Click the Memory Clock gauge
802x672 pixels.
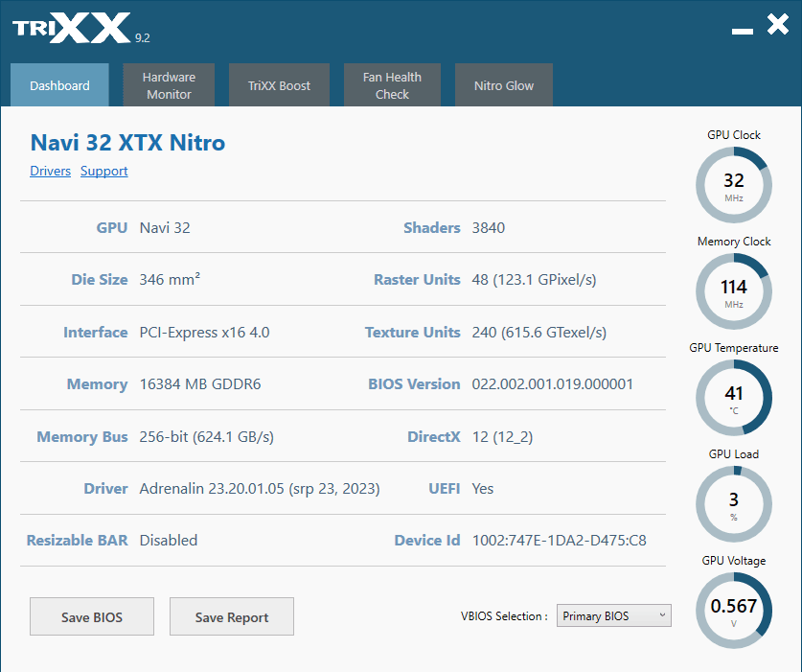pos(734,291)
